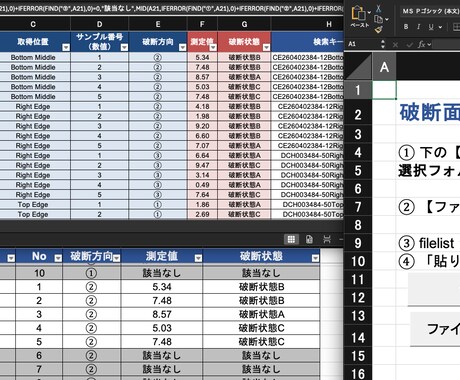Click the Top Edge cell for sample 1
This screenshot has width=460, height=380.
coord(33,205)
